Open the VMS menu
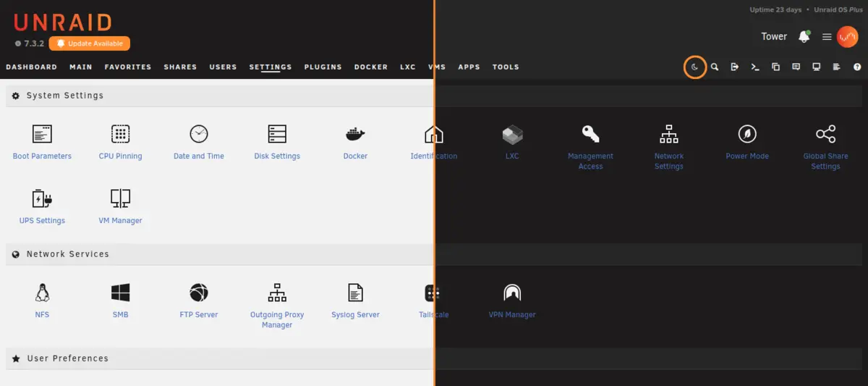This screenshot has height=386, width=868. (x=437, y=67)
